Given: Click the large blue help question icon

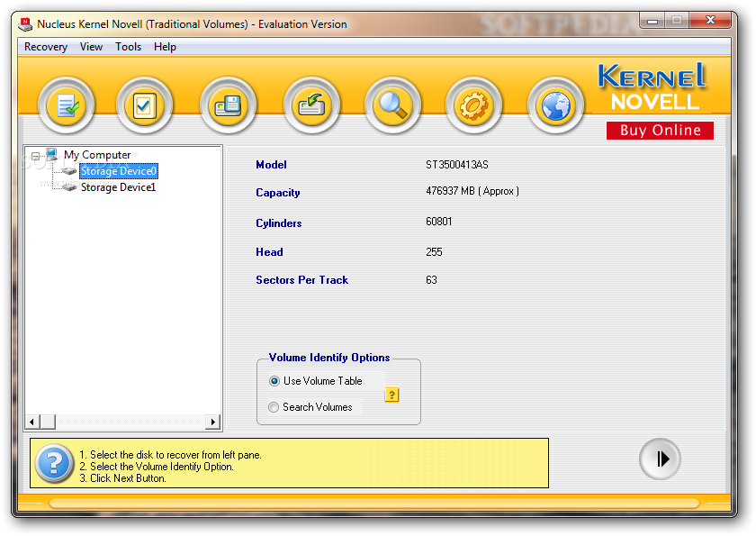Looking at the screenshot, I should [55, 463].
